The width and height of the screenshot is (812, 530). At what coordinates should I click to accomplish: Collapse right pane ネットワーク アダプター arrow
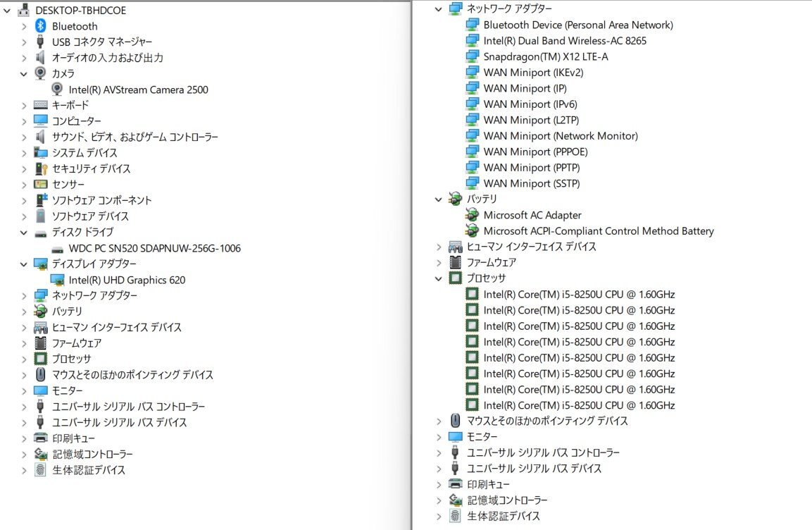439,8
